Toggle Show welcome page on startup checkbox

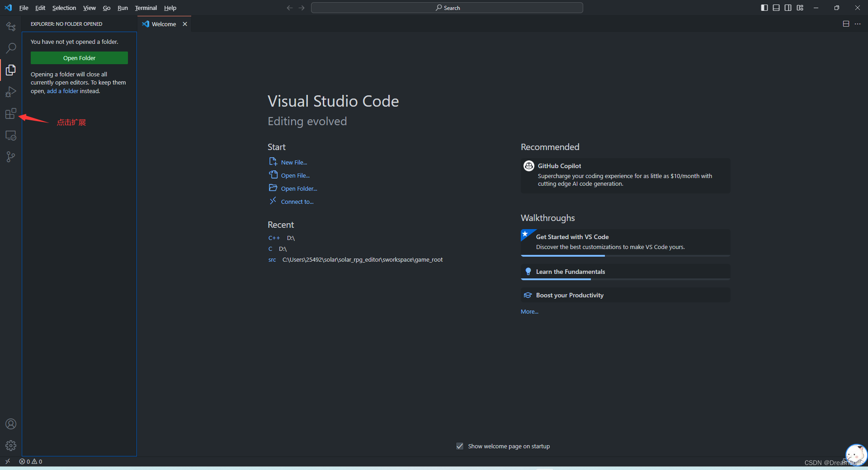(460, 446)
